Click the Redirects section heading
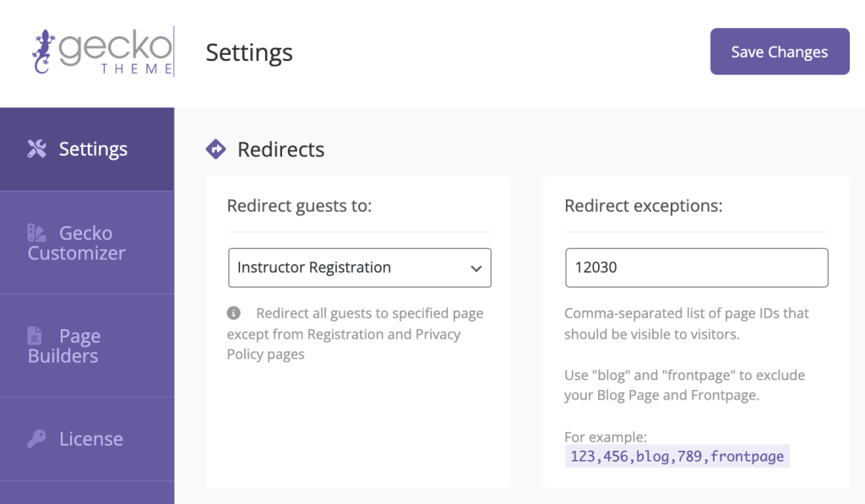The width and height of the screenshot is (865, 504). [x=280, y=149]
